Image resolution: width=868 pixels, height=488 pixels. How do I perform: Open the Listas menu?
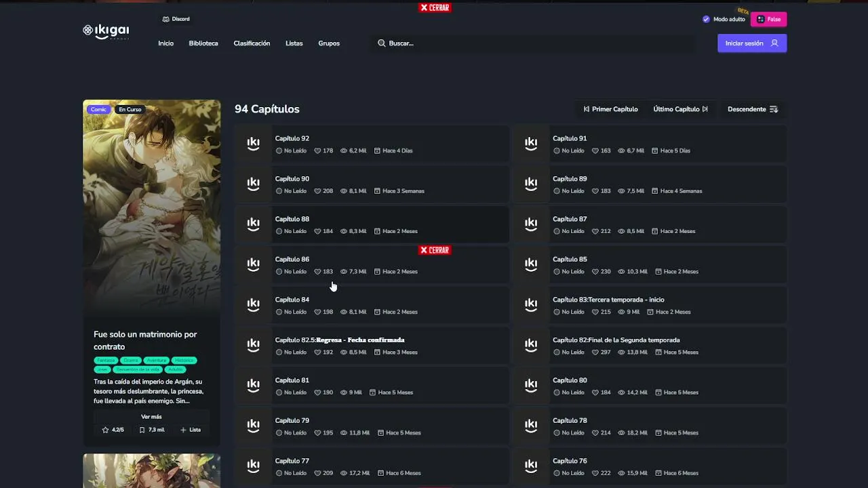pos(294,43)
